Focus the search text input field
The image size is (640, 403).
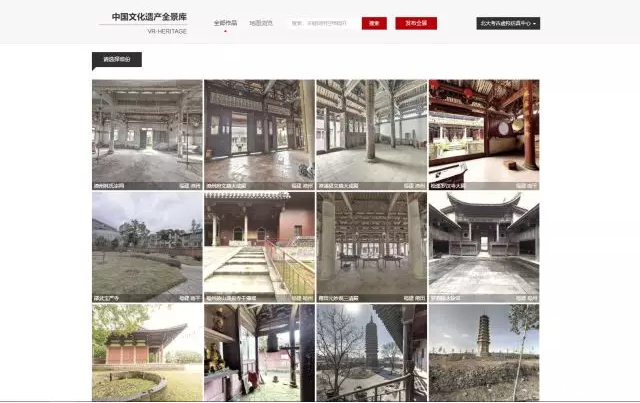click(x=322, y=23)
